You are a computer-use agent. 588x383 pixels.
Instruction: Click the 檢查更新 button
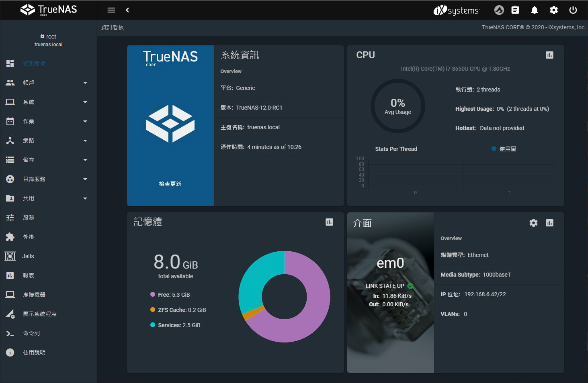coord(170,184)
